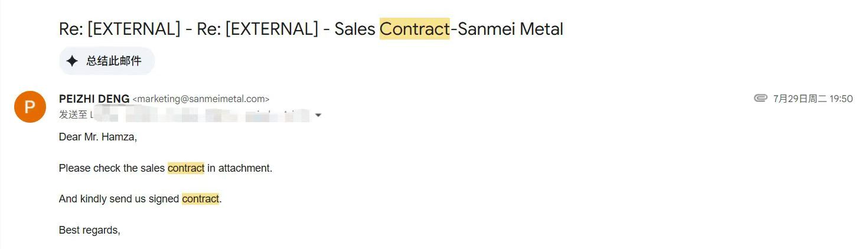
Task: Click the sparkle icon beside 总结此邮件
Action: click(x=72, y=61)
